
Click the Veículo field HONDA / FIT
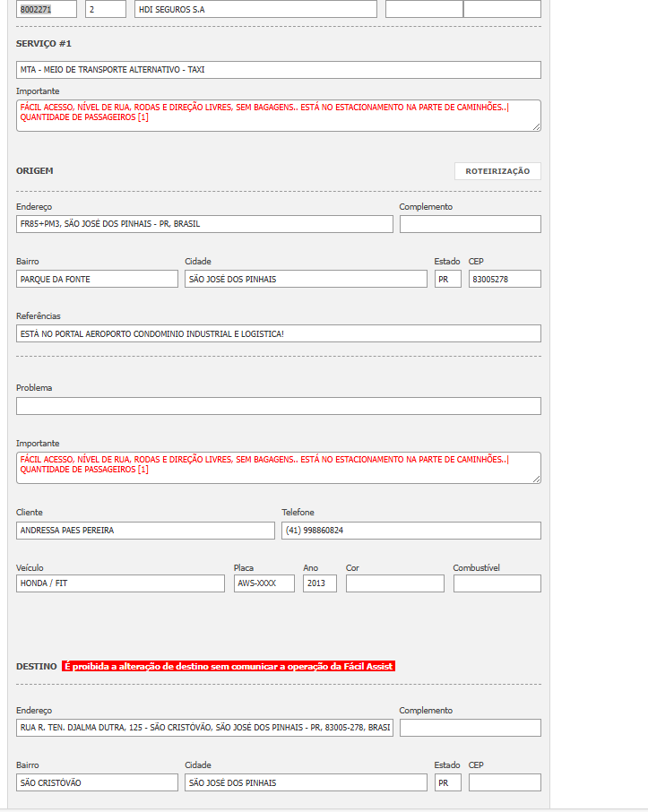120,583
